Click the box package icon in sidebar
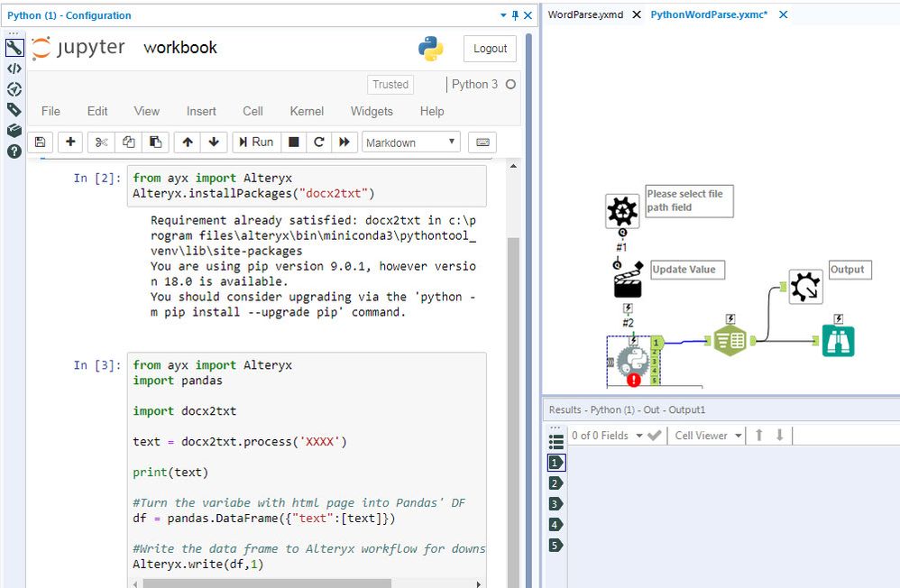Viewport: 900px width, 588px height. [x=14, y=131]
